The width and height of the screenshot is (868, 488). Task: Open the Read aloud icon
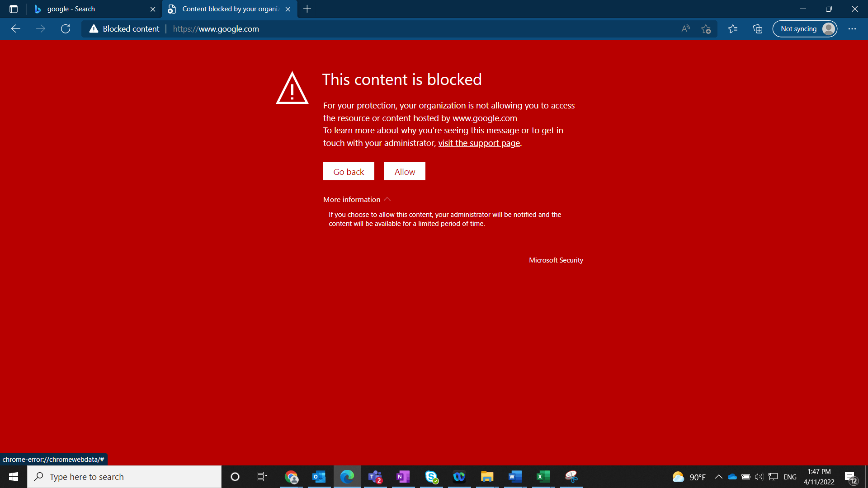click(685, 29)
